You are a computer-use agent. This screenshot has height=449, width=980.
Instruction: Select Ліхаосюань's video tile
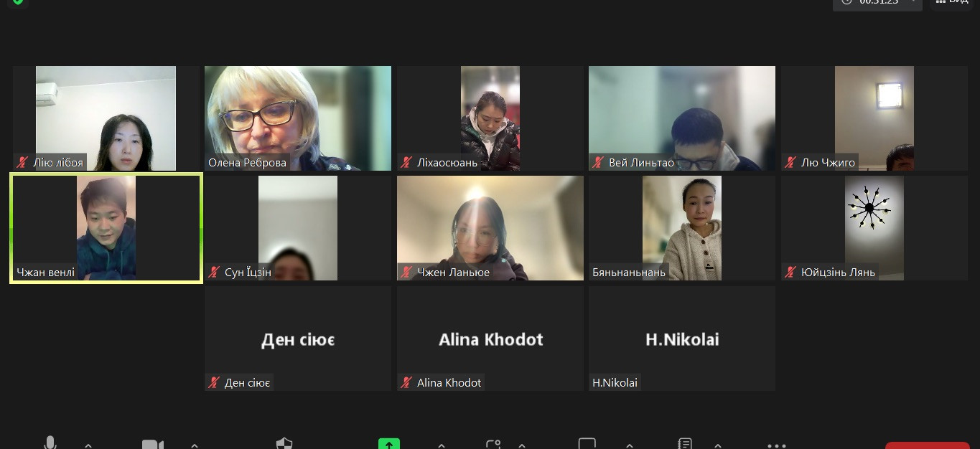490,118
